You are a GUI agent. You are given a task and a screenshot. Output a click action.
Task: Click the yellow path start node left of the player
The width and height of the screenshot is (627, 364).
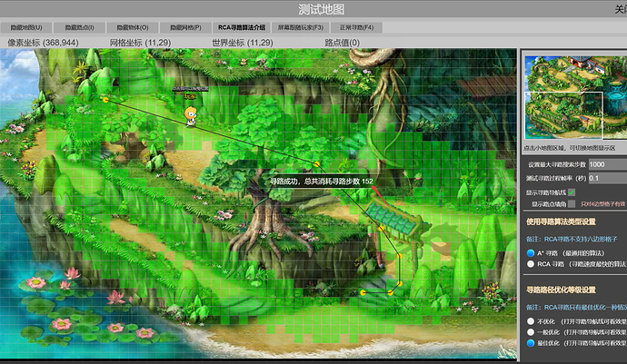(105, 100)
